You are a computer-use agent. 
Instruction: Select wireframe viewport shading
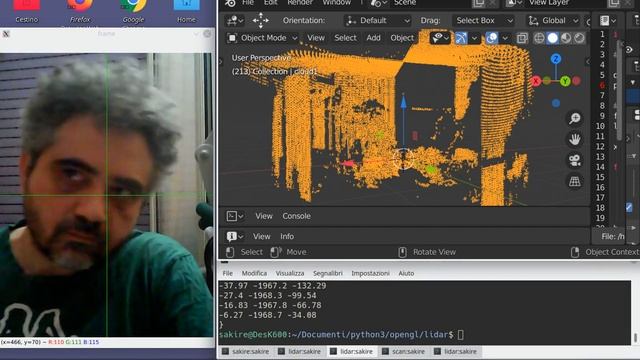(x=539, y=38)
